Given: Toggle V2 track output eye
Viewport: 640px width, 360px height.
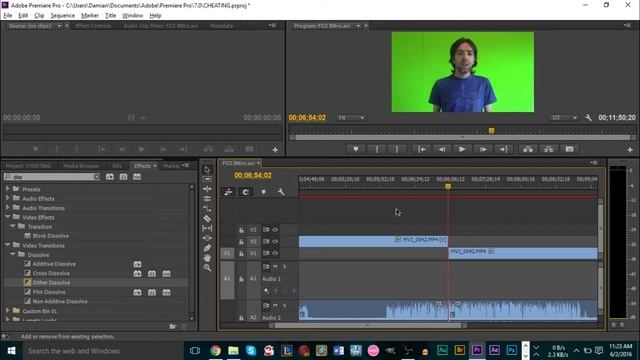Looking at the screenshot, I should 275,242.
